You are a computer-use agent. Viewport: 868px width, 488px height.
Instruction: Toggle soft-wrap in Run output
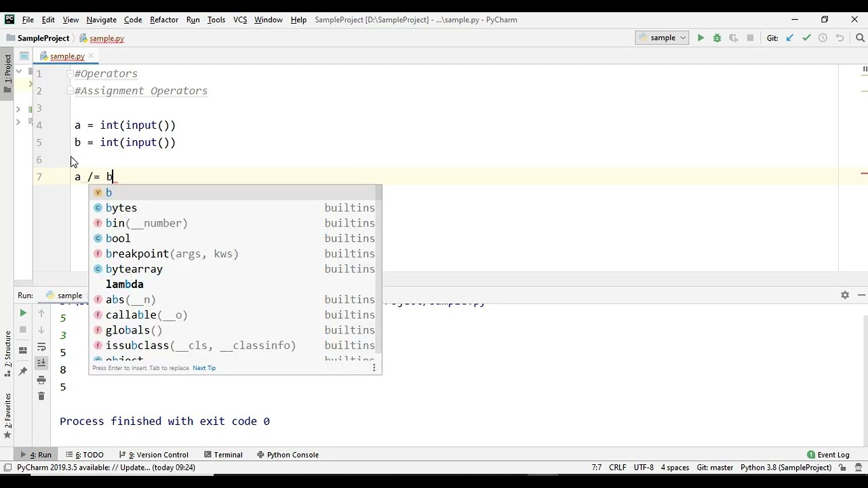(x=41, y=347)
